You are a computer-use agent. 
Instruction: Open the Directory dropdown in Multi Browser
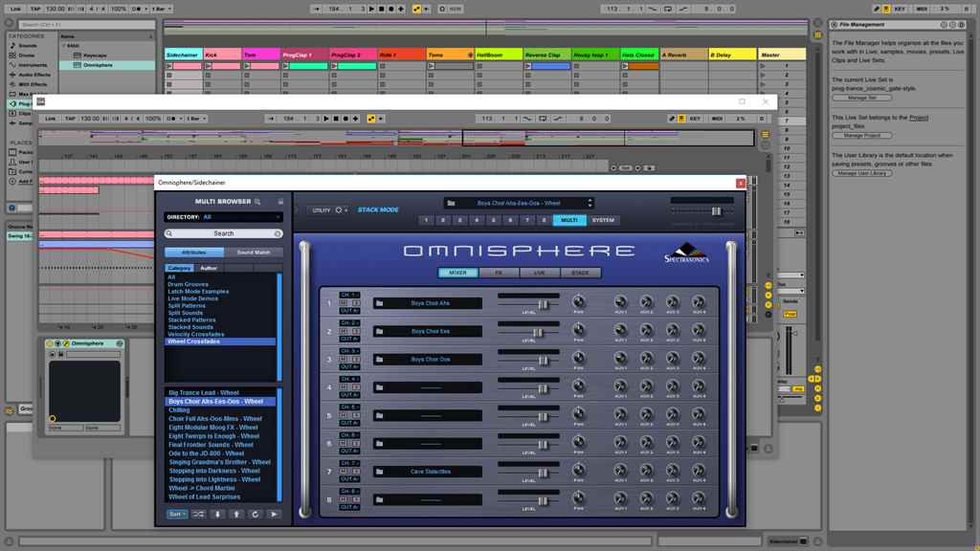point(223,217)
